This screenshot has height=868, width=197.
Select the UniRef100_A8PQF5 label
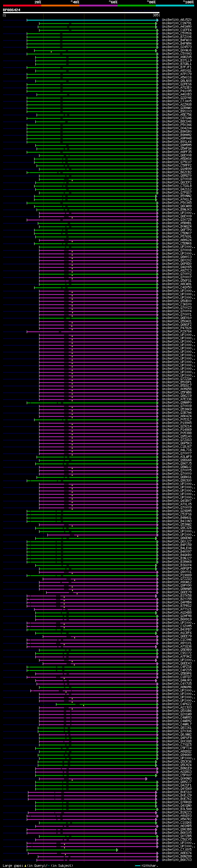pyautogui.click(x=177, y=568)
